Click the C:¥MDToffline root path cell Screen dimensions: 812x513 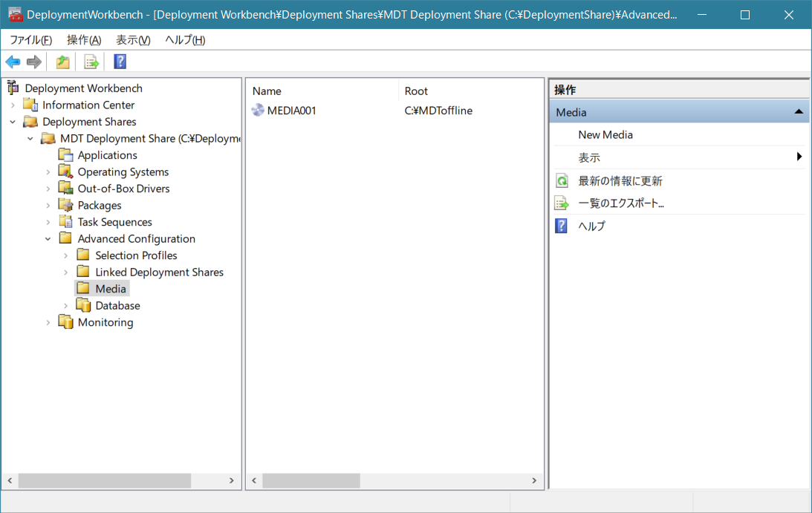click(438, 111)
